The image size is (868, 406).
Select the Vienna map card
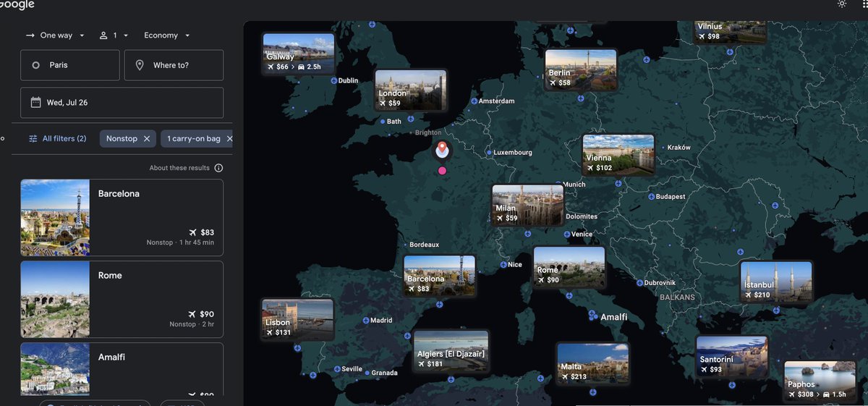618,155
